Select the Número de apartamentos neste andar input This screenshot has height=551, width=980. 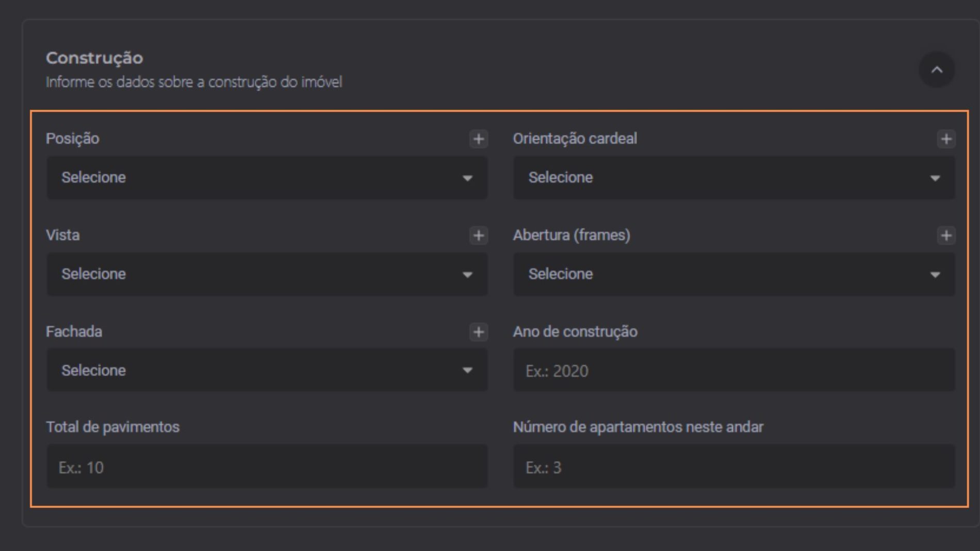(x=734, y=466)
